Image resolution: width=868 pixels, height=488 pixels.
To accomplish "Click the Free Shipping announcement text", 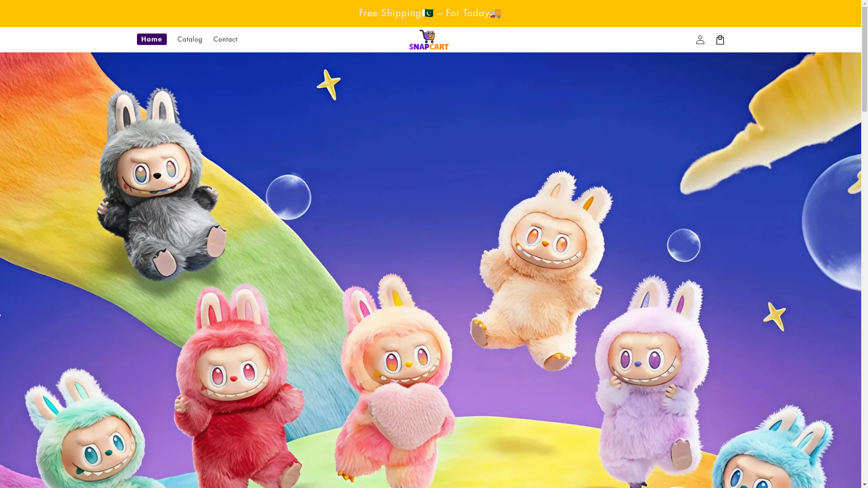I will tap(430, 13).
